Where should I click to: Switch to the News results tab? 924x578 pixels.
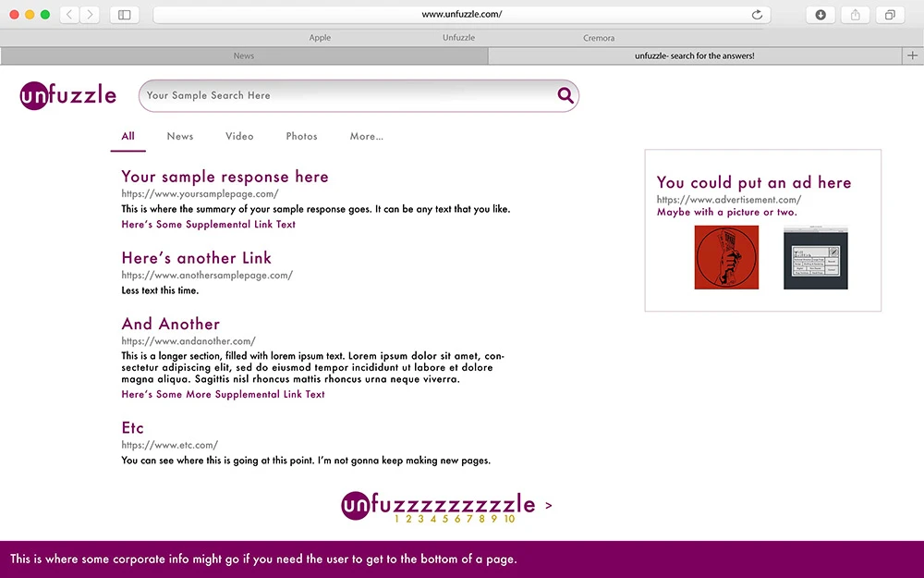pos(179,136)
